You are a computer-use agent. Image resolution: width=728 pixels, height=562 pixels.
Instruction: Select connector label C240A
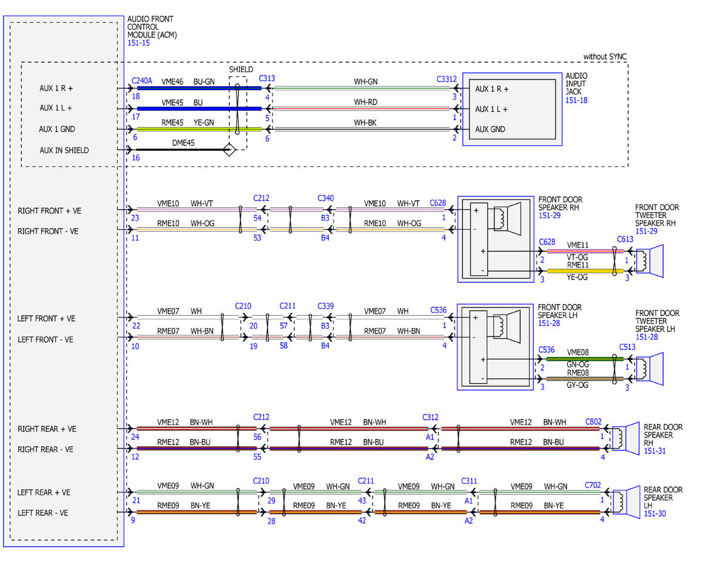pyautogui.click(x=142, y=79)
